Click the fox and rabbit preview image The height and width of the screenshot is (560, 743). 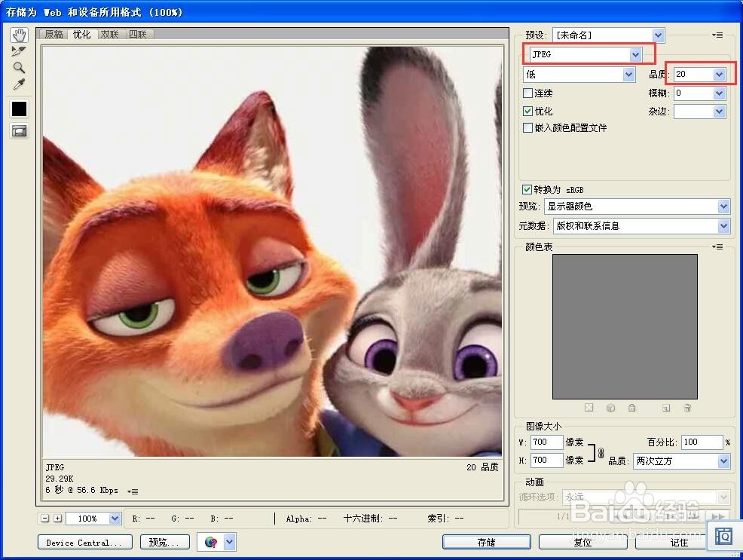coord(272,251)
